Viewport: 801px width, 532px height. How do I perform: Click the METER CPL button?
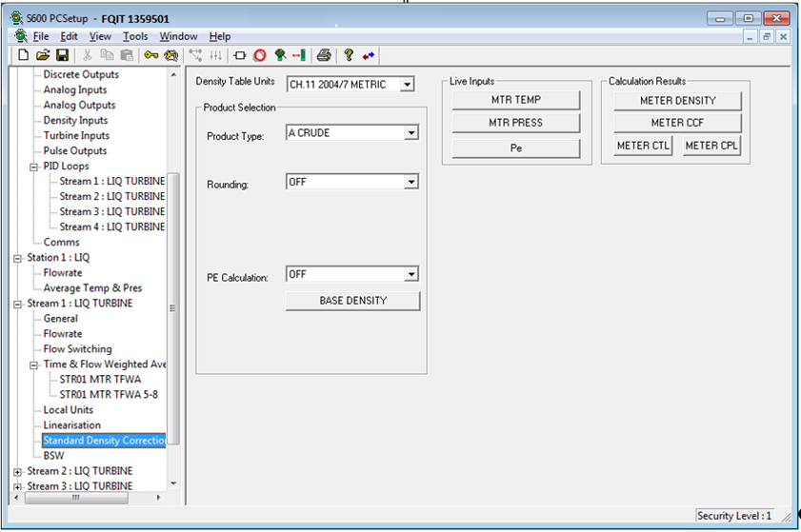711,146
